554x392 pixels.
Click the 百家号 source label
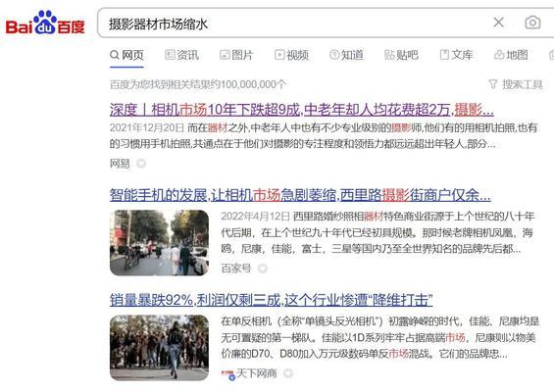236,269
